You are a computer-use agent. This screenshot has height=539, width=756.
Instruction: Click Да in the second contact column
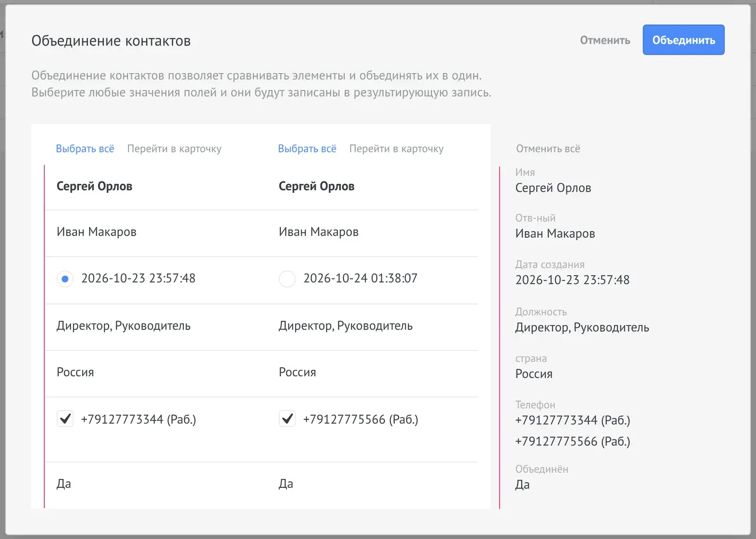286,484
